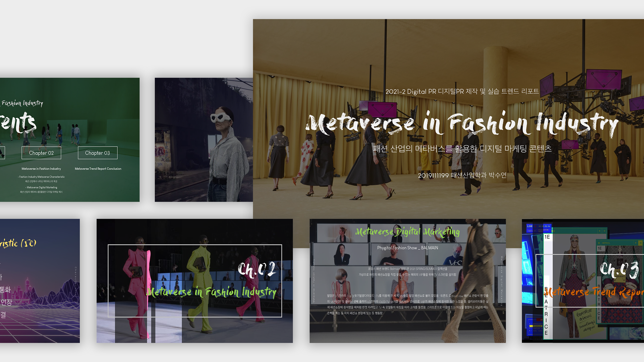Click the Chapter 02 box
This screenshot has width=644, height=362.
coord(41,153)
